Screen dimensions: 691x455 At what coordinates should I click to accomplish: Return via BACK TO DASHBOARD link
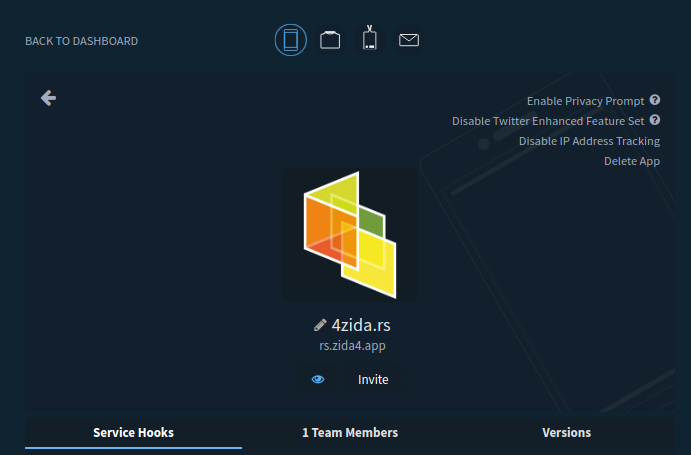pos(82,41)
